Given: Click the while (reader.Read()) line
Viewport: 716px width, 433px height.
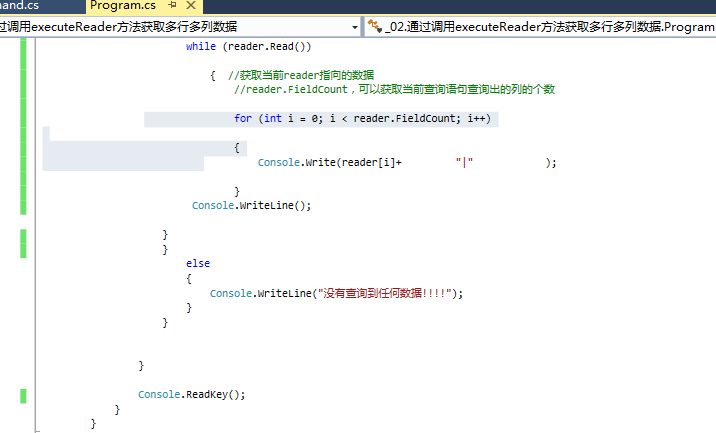Looking at the screenshot, I should [x=248, y=47].
